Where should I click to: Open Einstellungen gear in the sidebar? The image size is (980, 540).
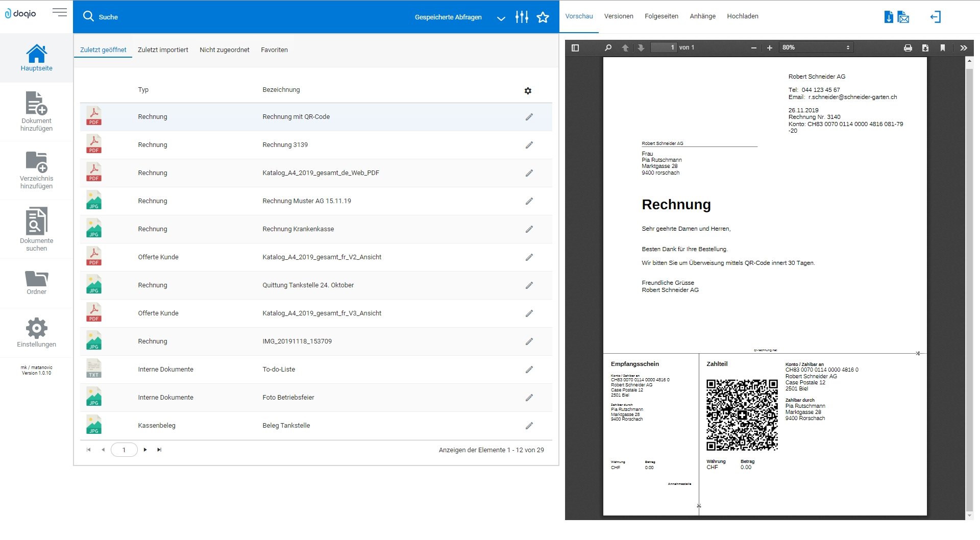(x=36, y=333)
